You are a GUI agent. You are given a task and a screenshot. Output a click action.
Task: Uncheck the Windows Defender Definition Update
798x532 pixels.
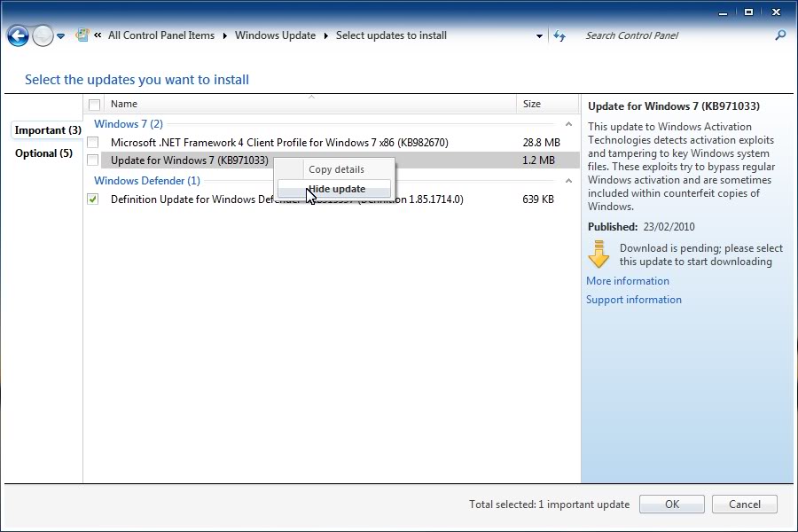coord(94,199)
